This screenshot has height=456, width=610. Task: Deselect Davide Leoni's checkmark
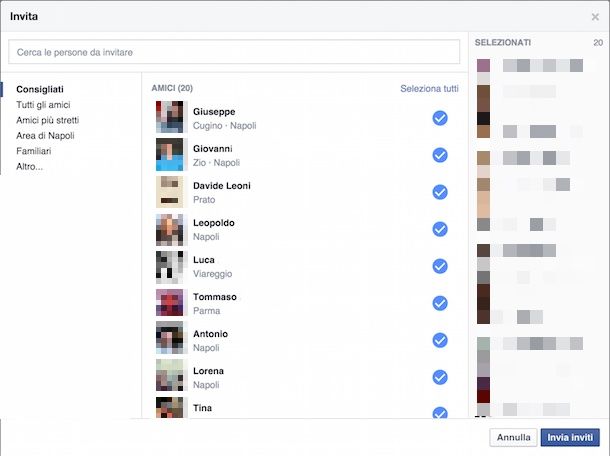440,192
